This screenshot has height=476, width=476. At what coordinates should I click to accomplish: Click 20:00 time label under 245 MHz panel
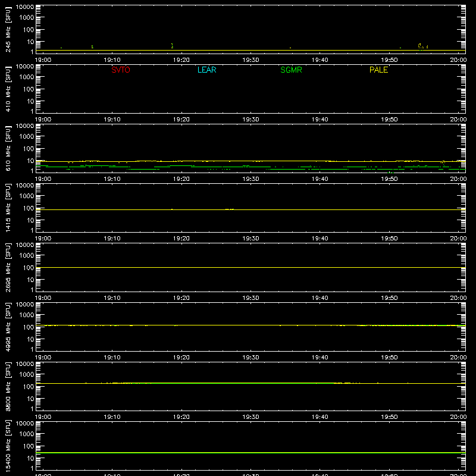(x=458, y=60)
